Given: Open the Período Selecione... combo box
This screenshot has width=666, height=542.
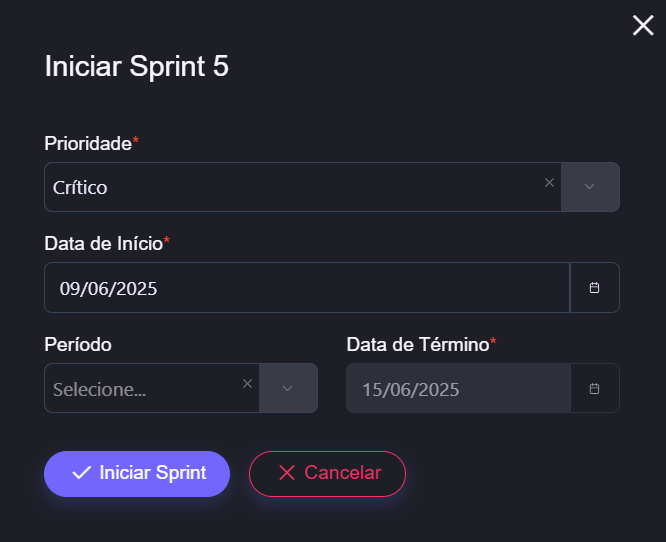Looking at the screenshot, I should click(x=140, y=389).
